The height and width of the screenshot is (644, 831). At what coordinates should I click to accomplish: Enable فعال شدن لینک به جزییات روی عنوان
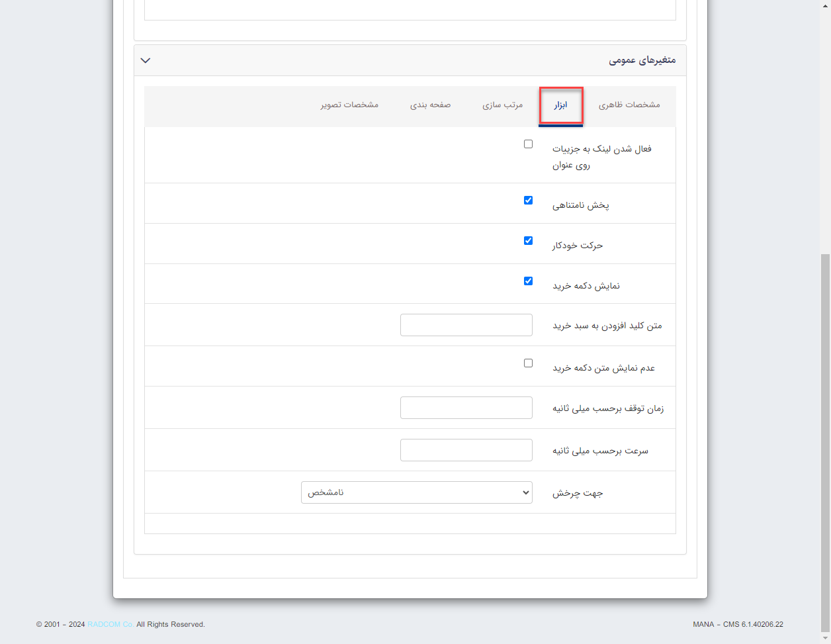(x=528, y=143)
